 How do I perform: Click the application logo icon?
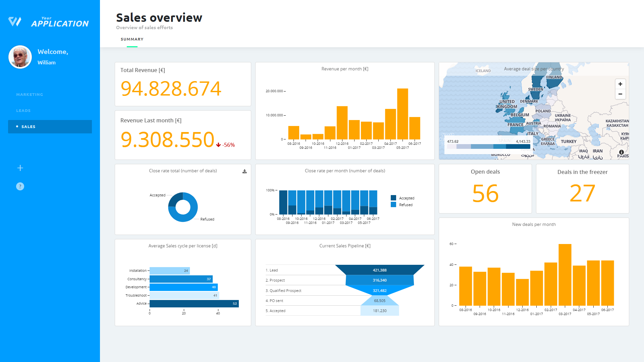15,22
